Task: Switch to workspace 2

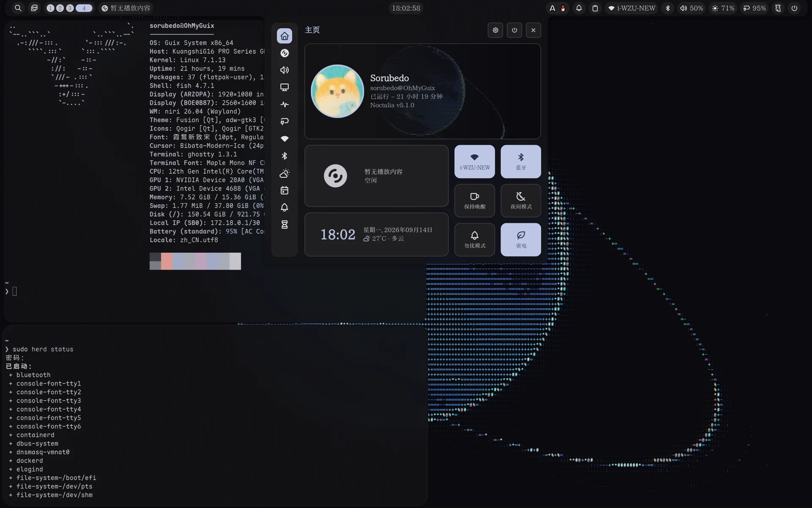Action: (60, 8)
